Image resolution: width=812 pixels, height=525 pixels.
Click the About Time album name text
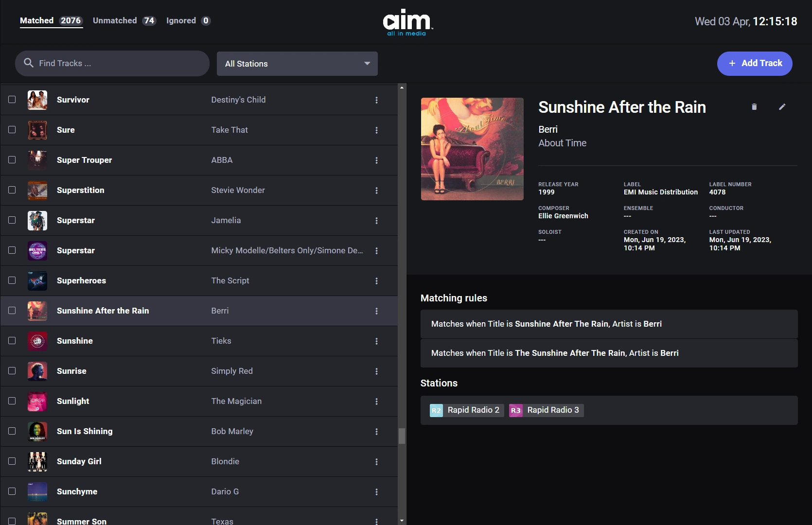562,143
